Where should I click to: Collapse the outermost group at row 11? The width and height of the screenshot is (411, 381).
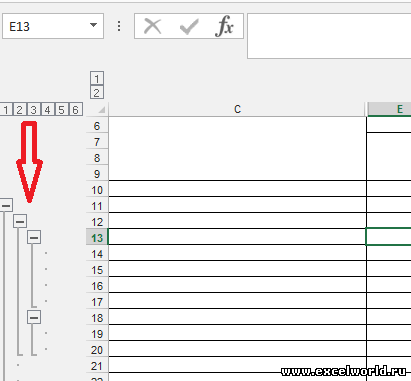[6, 205]
